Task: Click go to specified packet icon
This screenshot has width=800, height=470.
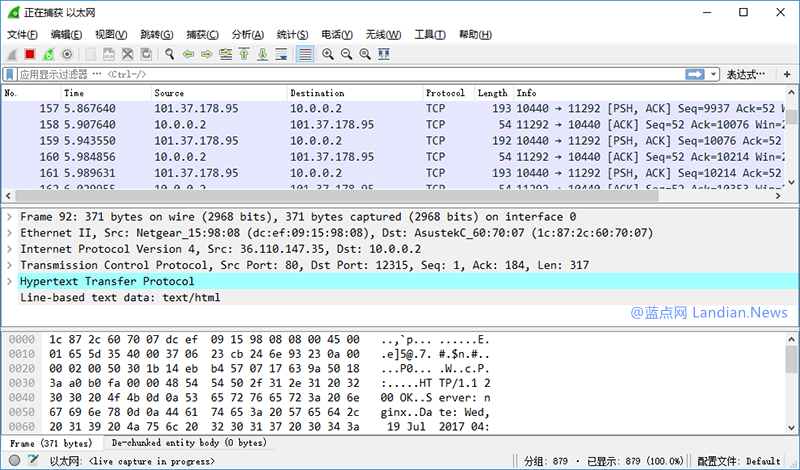Action: pos(226,54)
